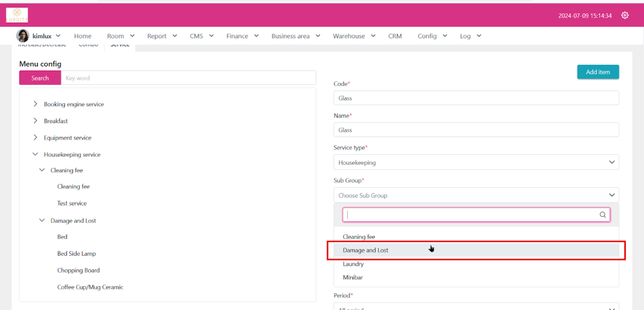Select Bed Side Lamp tree item

[76, 253]
